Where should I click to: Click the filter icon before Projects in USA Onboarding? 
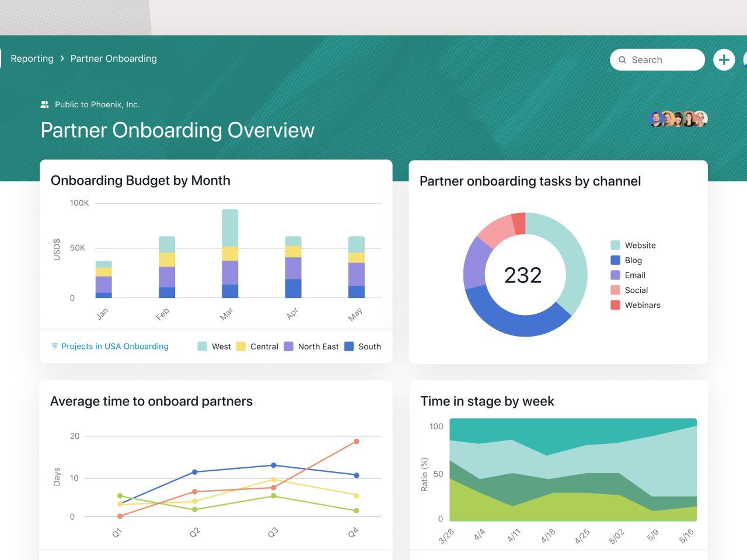coord(54,346)
